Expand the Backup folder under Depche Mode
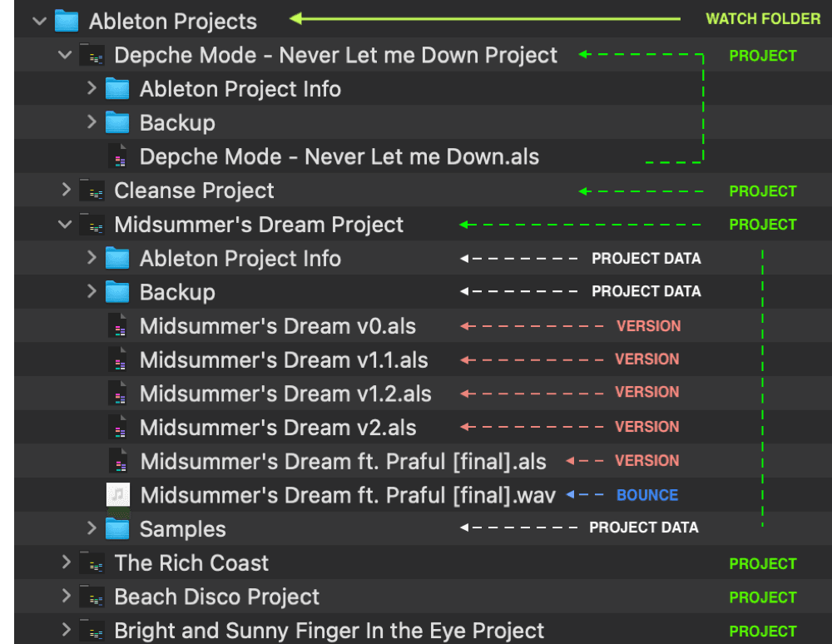The width and height of the screenshot is (832, 644). click(x=92, y=122)
